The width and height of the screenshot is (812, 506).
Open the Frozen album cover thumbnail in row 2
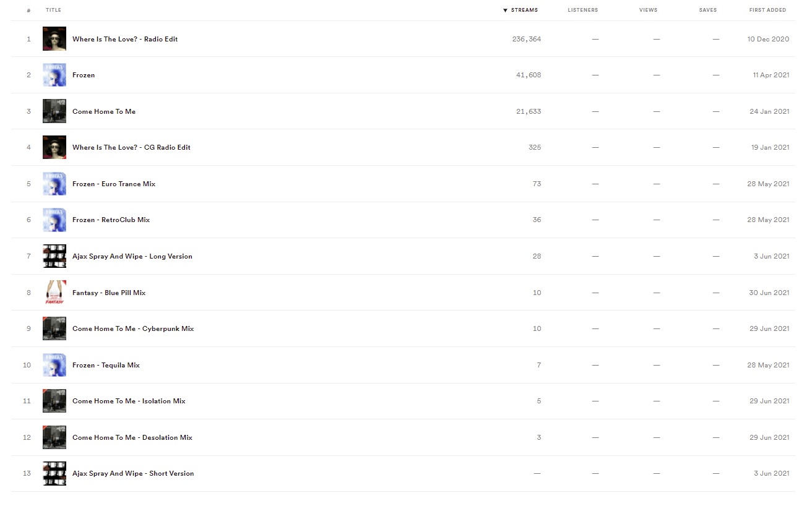tap(54, 75)
